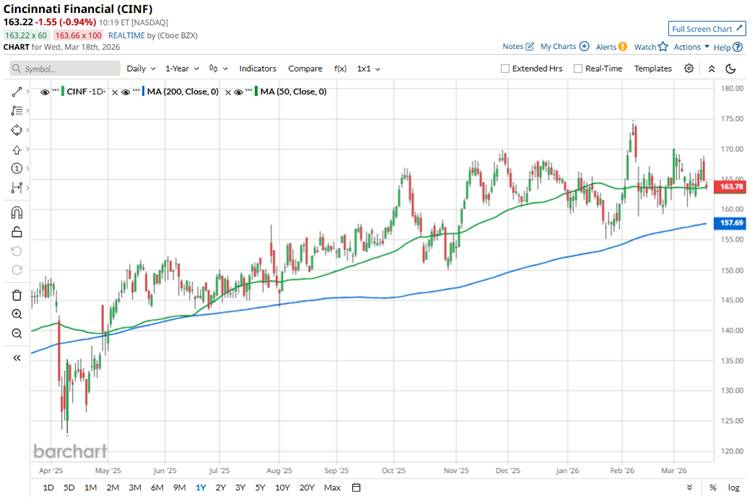This screenshot has width=752, height=502.
Task: Open chart settings gear icon
Action: click(x=689, y=68)
